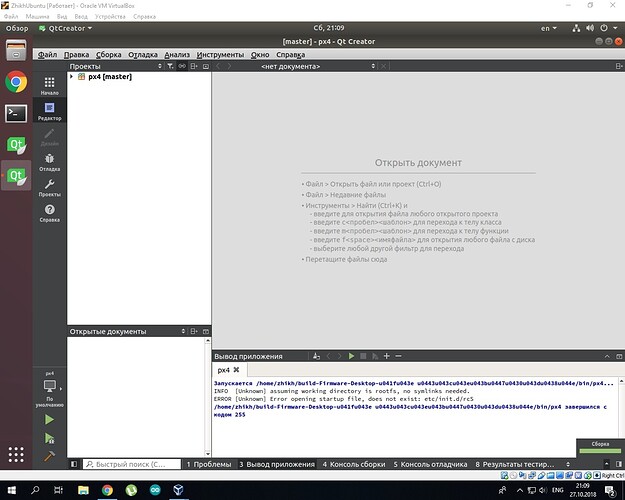
Task: Close the px4 output tab
Action: point(236,370)
